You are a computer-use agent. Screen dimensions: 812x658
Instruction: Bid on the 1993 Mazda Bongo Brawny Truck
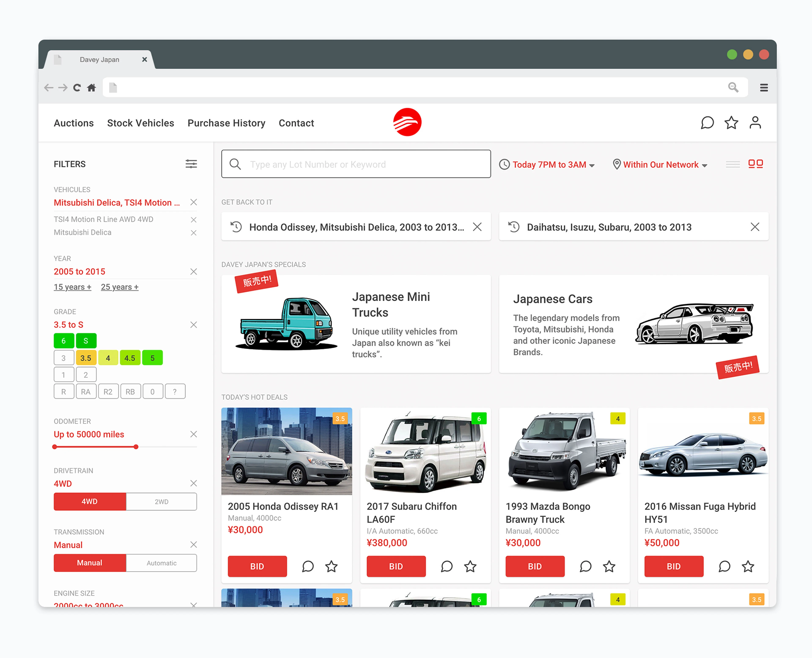tap(535, 566)
